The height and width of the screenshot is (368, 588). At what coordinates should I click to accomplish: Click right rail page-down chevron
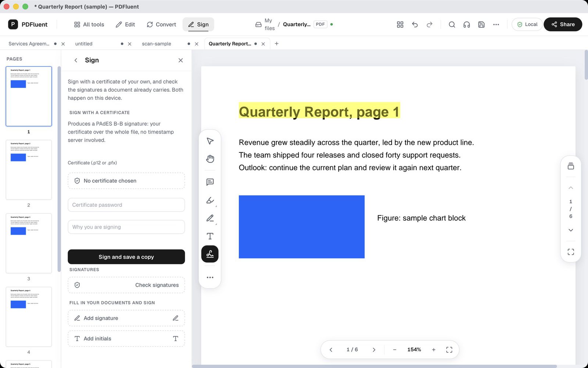pyautogui.click(x=570, y=230)
